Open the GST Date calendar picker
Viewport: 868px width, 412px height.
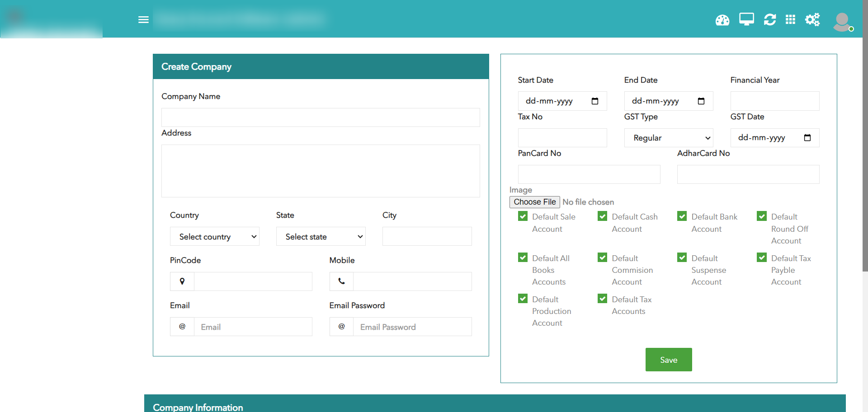pos(807,138)
